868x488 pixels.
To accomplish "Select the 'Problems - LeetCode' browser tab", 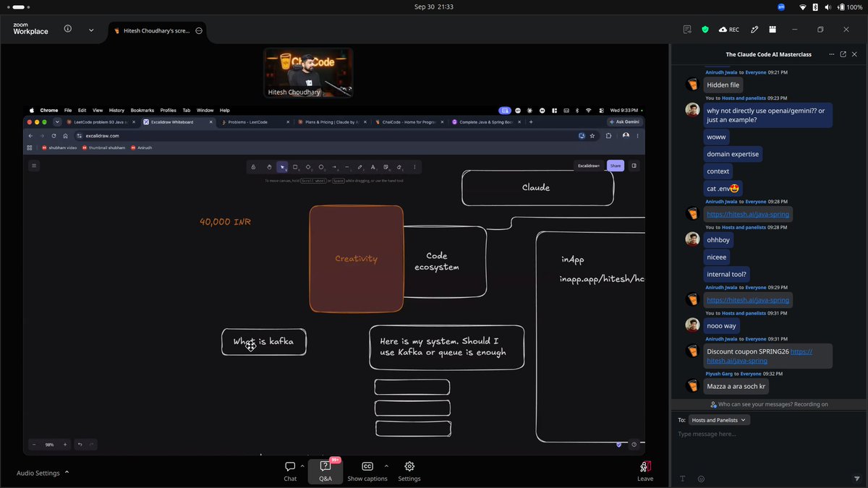I will click(253, 122).
